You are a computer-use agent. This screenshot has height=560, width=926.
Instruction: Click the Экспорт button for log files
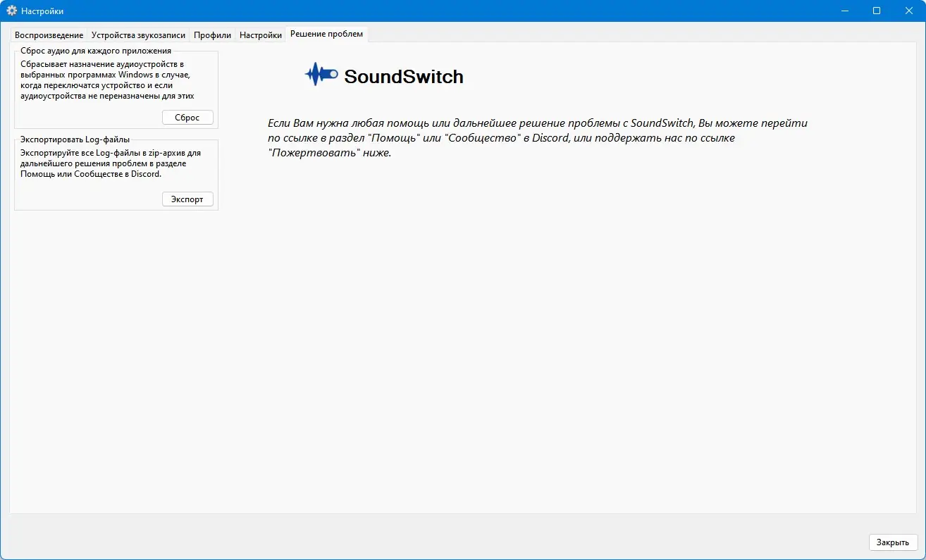pyautogui.click(x=187, y=199)
